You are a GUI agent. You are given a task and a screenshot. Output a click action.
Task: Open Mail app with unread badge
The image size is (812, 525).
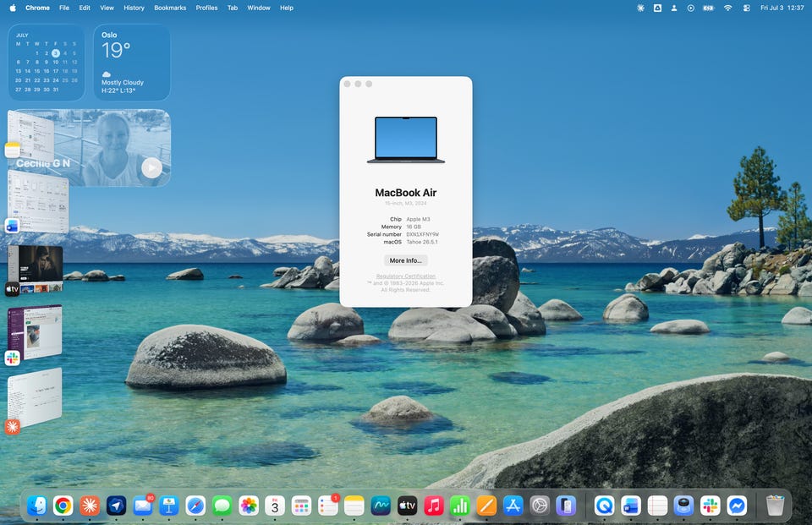142,506
